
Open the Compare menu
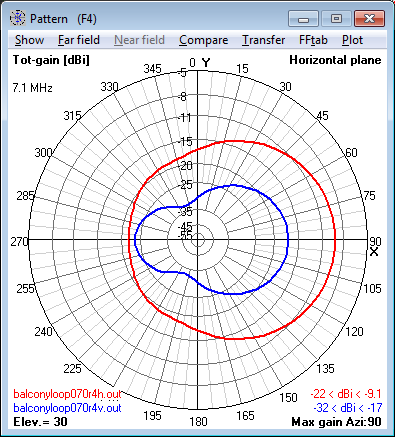coord(203,40)
